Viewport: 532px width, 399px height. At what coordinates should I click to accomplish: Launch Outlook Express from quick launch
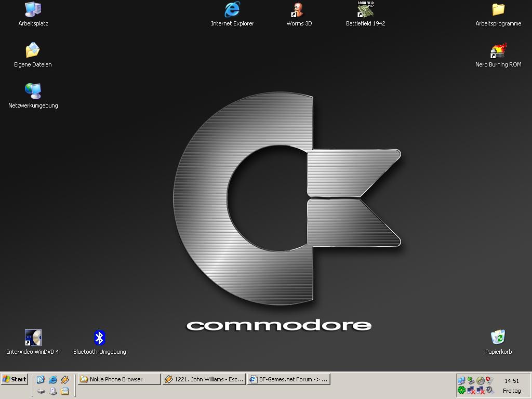coord(41,379)
